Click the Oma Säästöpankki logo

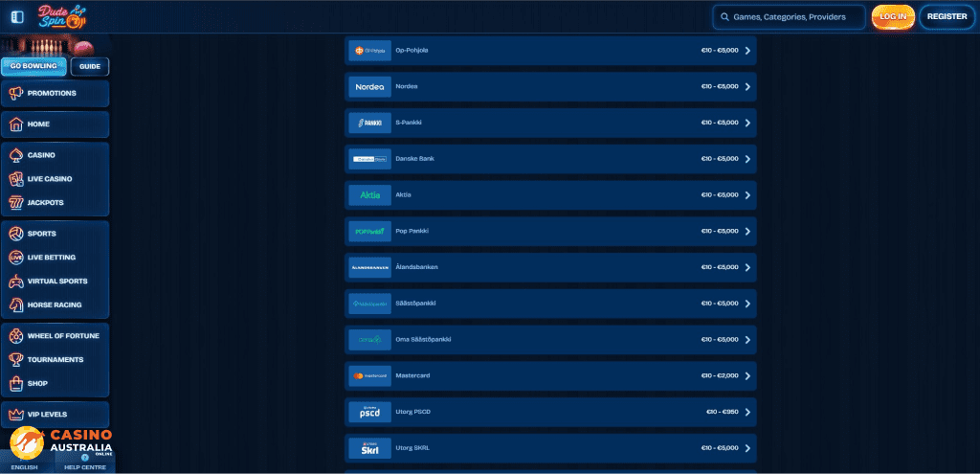tap(370, 340)
